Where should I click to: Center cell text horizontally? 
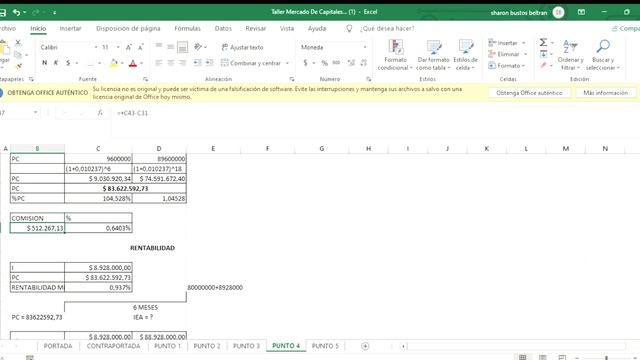171,63
